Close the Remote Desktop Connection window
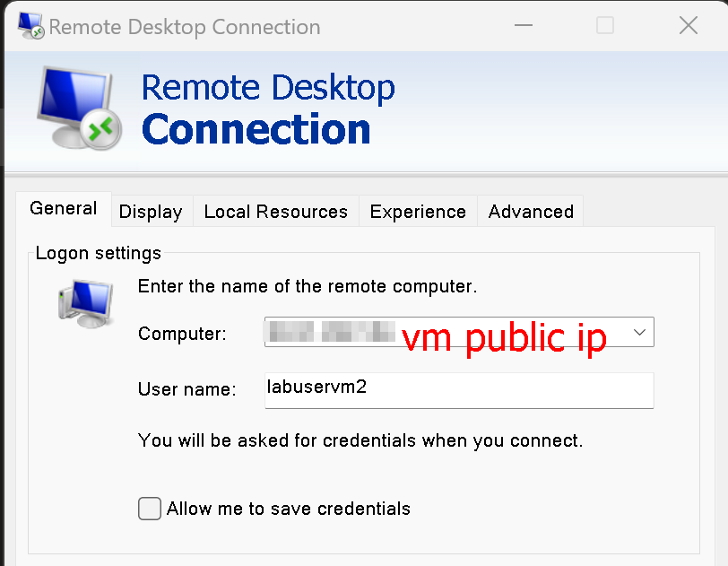Image resolution: width=728 pixels, height=566 pixels. point(688,25)
